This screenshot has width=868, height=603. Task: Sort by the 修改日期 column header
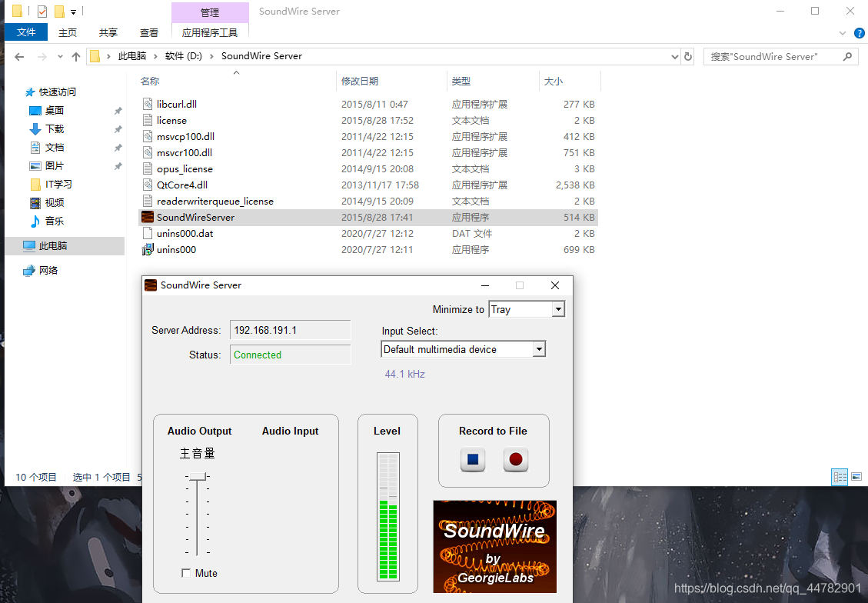click(359, 82)
